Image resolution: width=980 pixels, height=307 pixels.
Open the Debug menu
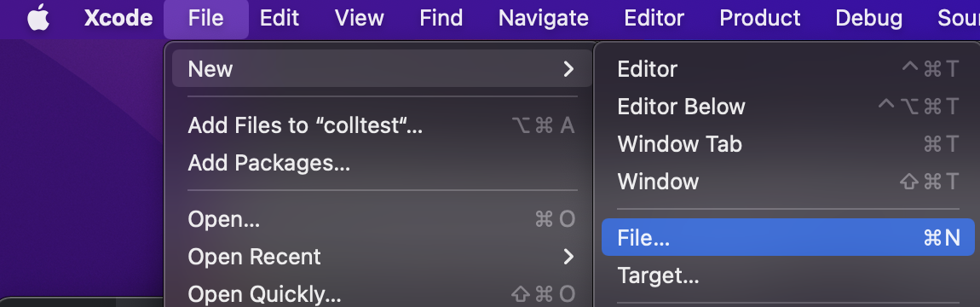point(868,18)
